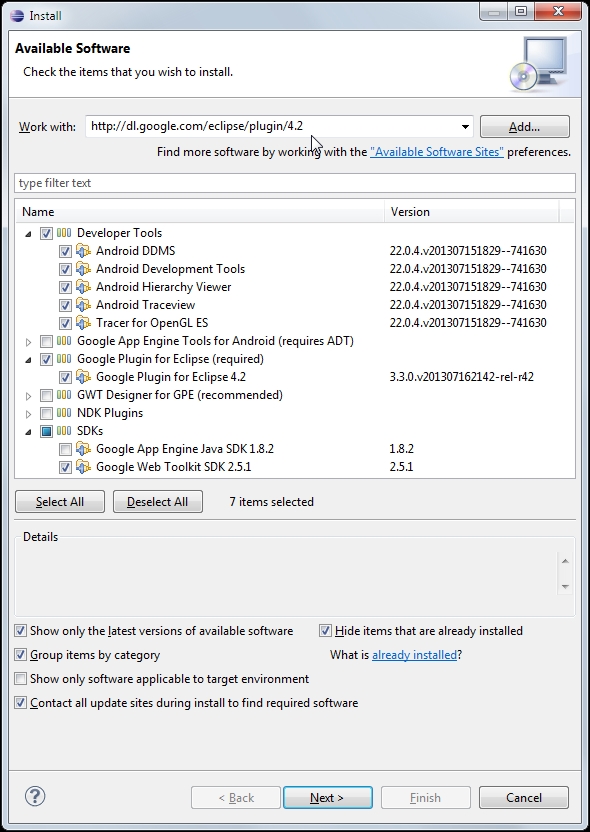Enable Show only software applicable to target environment
The image size is (590, 832).
tap(20, 679)
